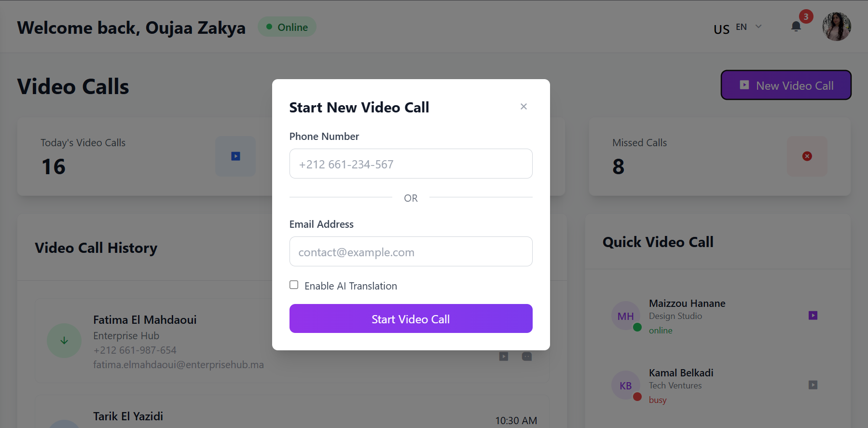The width and height of the screenshot is (868, 428).
Task: Close the Start New Video Call dialog
Action: (x=524, y=107)
